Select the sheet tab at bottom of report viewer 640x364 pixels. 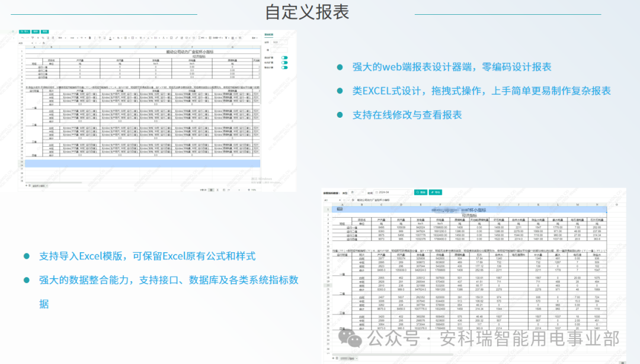click(x=347, y=359)
